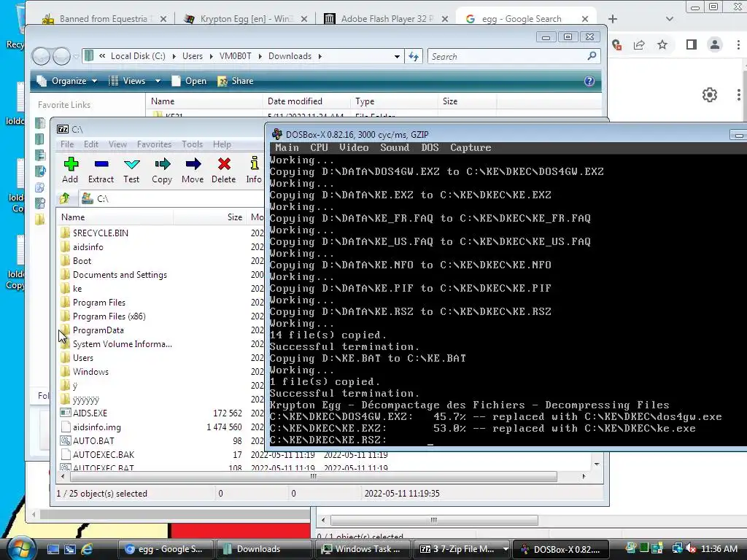Click the Add button in 7-Zip toolbar
The width and height of the screenshot is (747, 560).
71,170
